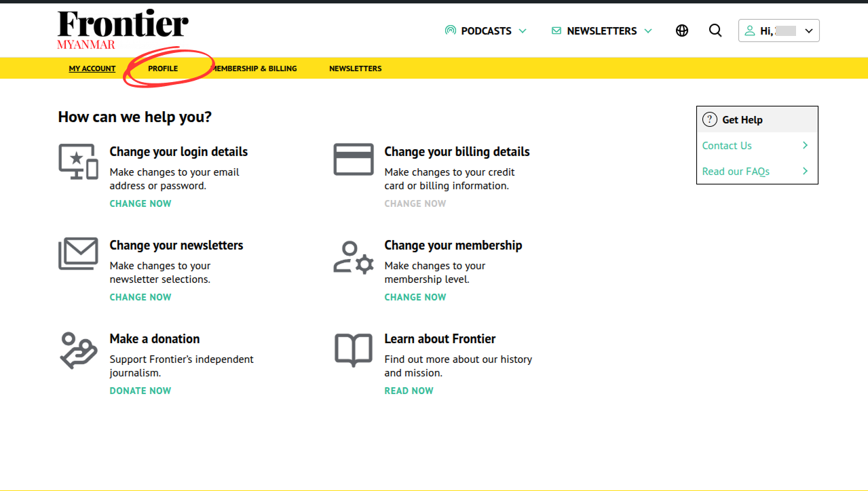The height and width of the screenshot is (491, 868).
Task: Click the billing credit card icon
Action: click(354, 160)
